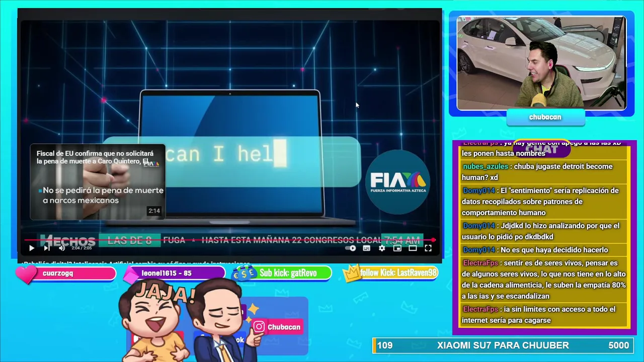Click the red video progress bar
The width and height of the screenshot is (644, 362).
tap(230, 240)
